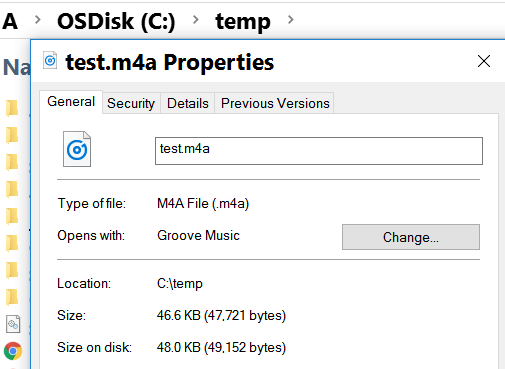Select the bottom folder icon above settings file
505x369 pixels.
[x=12, y=297]
